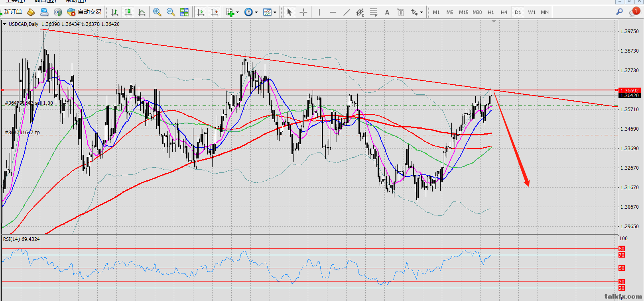Expand the arrows shapes dropdown

[422, 12]
